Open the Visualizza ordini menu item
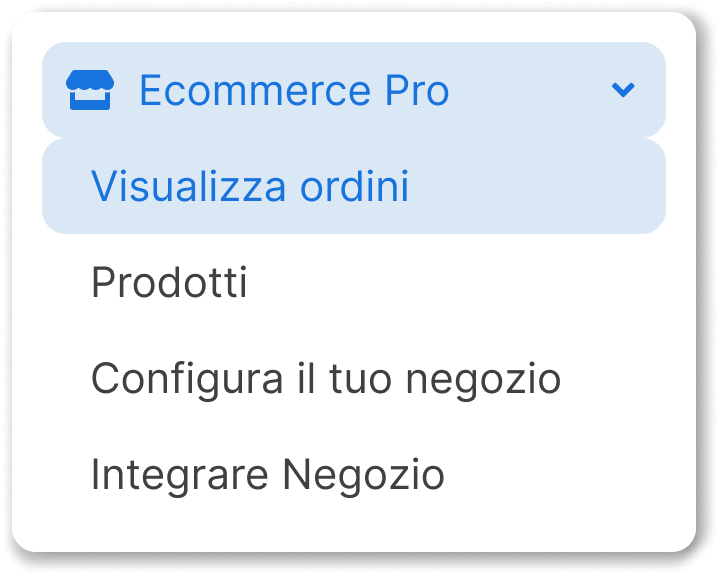The height and width of the screenshot is (576, 720). coord(354,186)
